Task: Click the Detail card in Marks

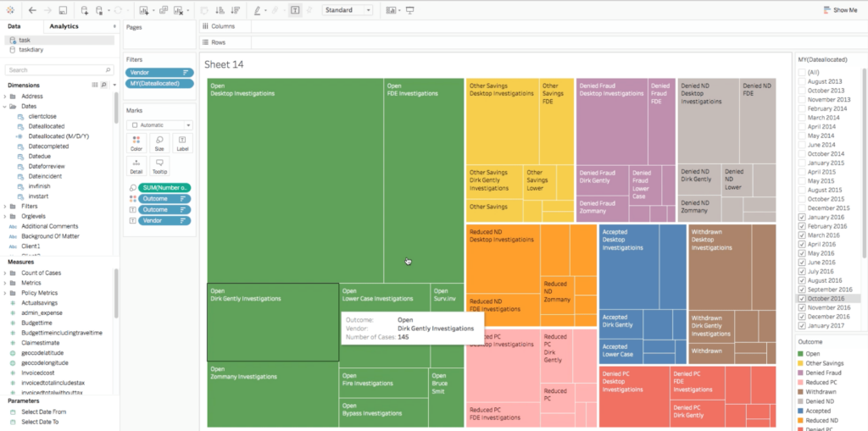Action: point(136,165)
